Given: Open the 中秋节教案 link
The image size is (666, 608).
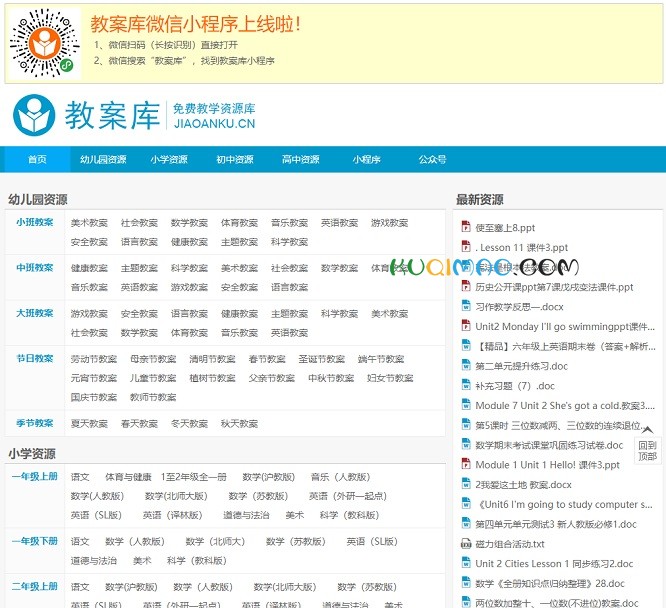Looking at the screenshot, I should pyautogui.click(x=331, y=378).
